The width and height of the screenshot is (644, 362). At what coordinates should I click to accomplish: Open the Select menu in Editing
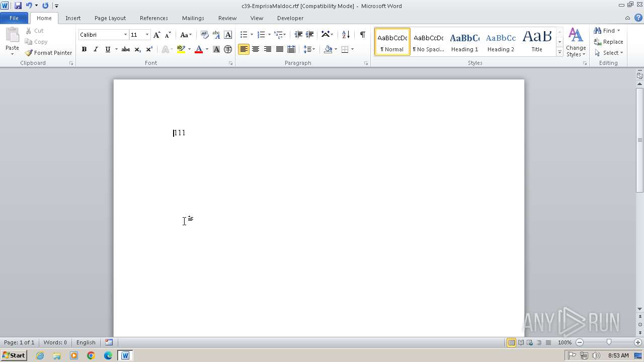coord(609,53)
